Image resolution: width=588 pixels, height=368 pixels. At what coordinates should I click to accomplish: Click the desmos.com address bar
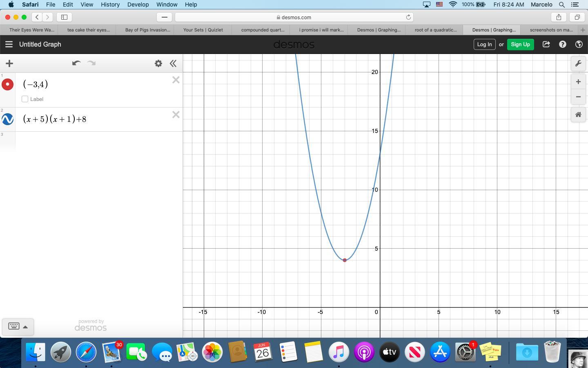pos(294,17)
